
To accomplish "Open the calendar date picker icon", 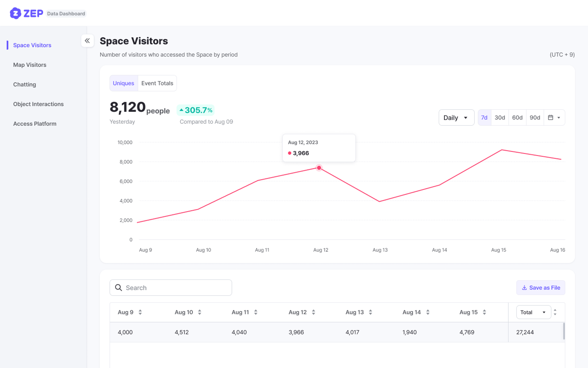I will click(x=551, y=117).
